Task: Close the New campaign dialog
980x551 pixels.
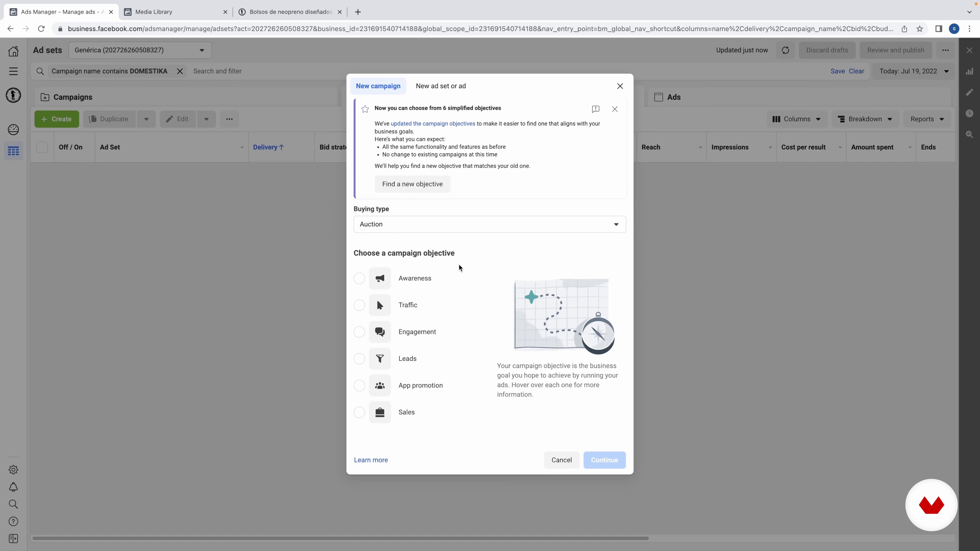Action: coord(620,86)
